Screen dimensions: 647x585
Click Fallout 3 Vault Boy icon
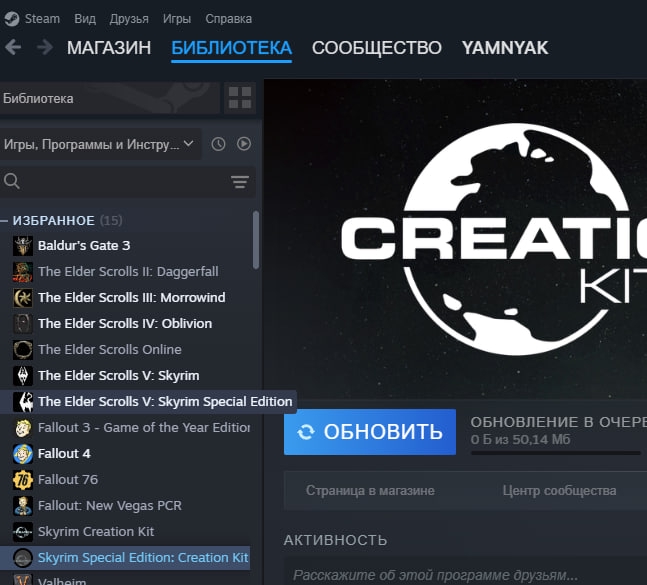23,428
